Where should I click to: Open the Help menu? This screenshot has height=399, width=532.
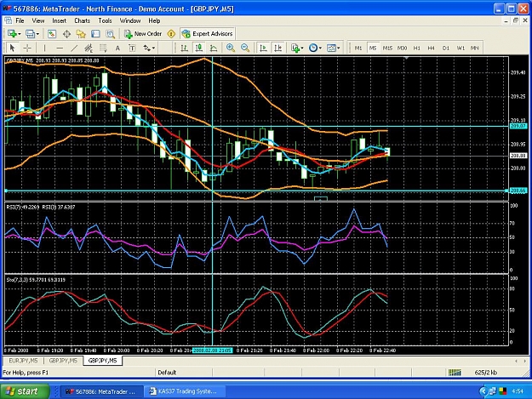click(x=154, y=20)
